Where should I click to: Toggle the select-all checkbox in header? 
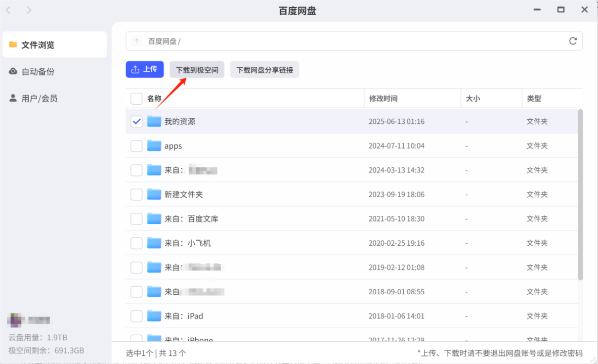pyautogui.click(x=137, y=99)
